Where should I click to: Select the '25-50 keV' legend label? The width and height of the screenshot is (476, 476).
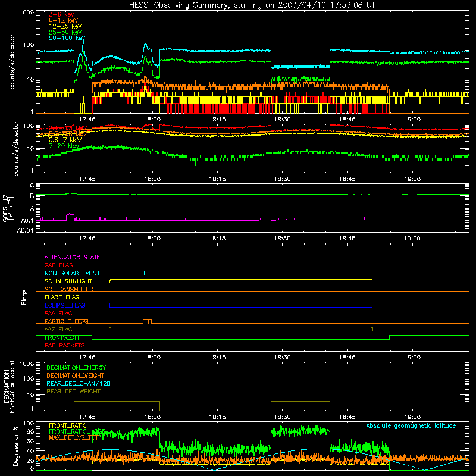[65, 32]
